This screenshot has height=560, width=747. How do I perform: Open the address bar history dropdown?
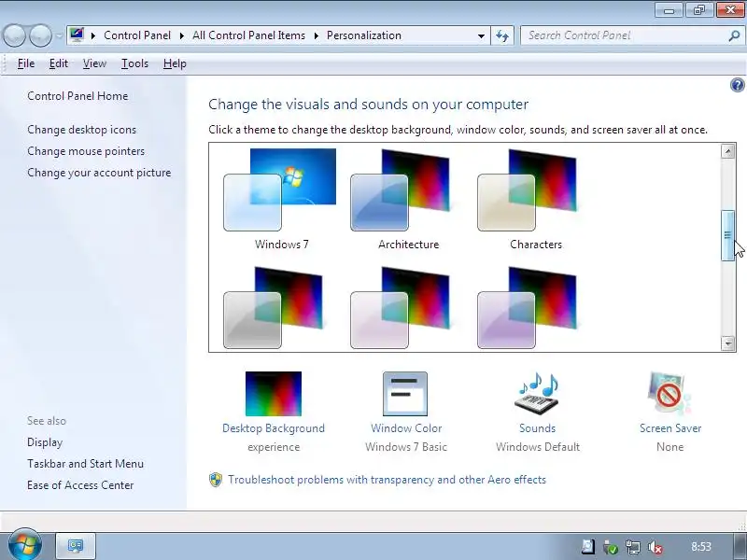pos(481,35)
